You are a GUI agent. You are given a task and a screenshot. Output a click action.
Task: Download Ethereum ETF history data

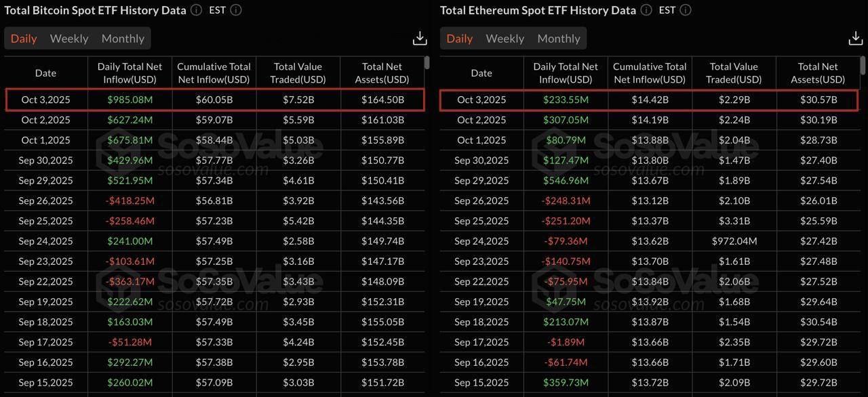point(856,38)
